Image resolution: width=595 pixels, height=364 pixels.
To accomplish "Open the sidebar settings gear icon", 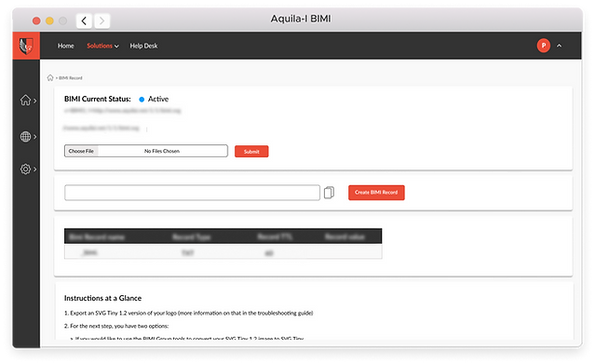I will tap(25, 169).
